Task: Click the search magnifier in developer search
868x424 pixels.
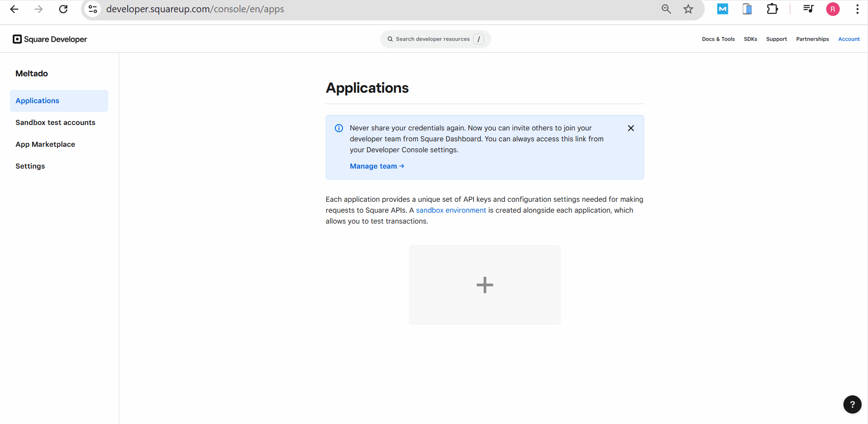Action: pyautogui.click(x=390, y=39)
